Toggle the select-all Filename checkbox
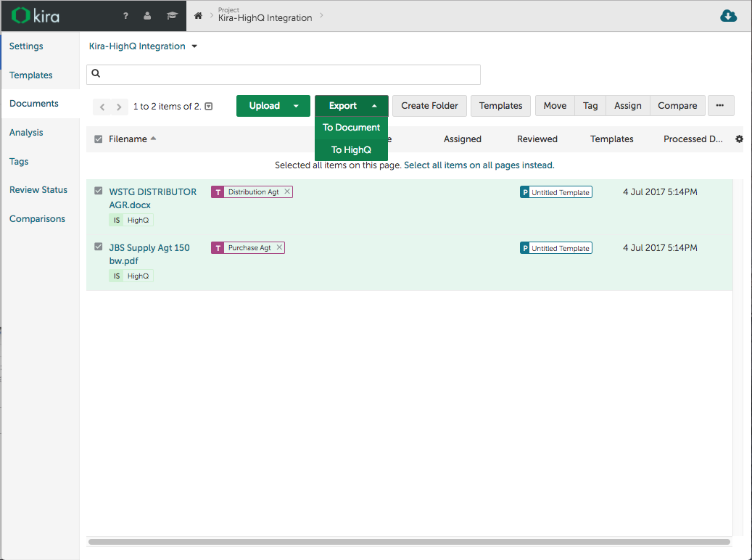This screenshot has height=560, width=752. [99, 139]
